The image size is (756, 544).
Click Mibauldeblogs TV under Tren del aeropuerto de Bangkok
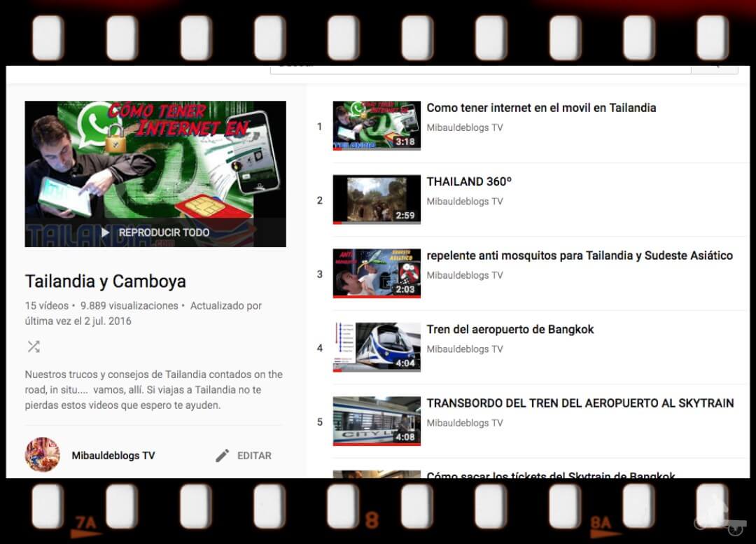coord(465,349)
